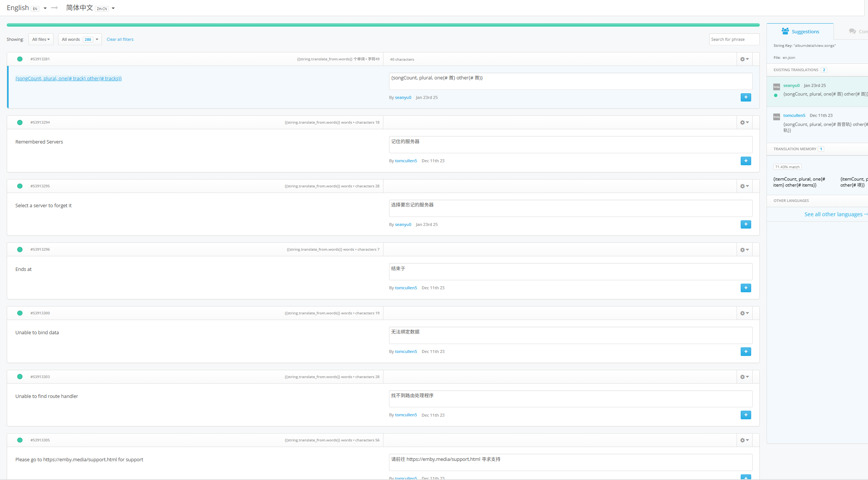This screenshot has height=480, width=868.
Task: Toggle green status dot of string #53913296
Action: (x=20, y=250)
